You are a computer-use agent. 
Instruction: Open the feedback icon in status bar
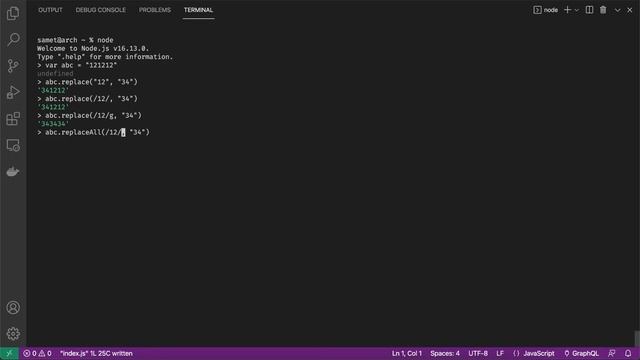click(x=611, y=353)
